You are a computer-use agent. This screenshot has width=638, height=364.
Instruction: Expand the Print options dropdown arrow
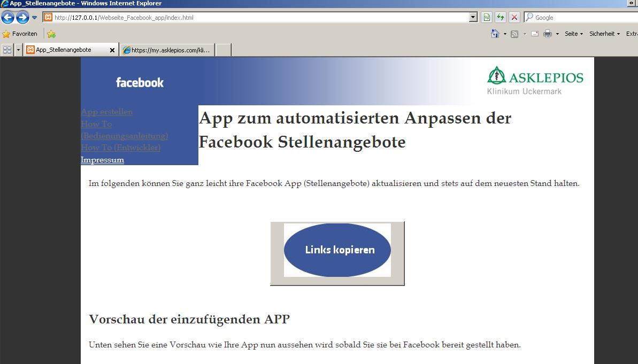point(557,34)
